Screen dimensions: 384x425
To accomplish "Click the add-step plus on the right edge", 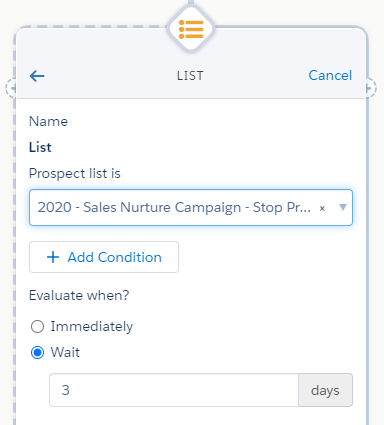I will pyautogui.click(x=371, y=88).
